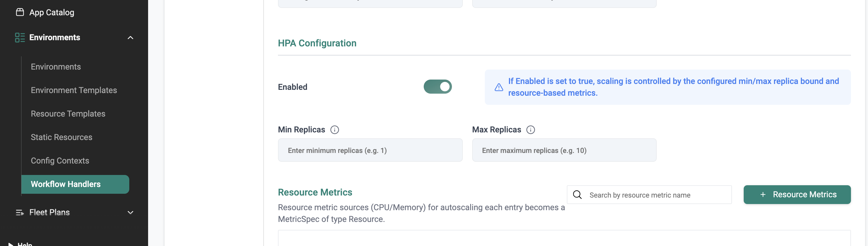
Task: Collapse the Environments sidebar section
Action: (x=130, y=37)
